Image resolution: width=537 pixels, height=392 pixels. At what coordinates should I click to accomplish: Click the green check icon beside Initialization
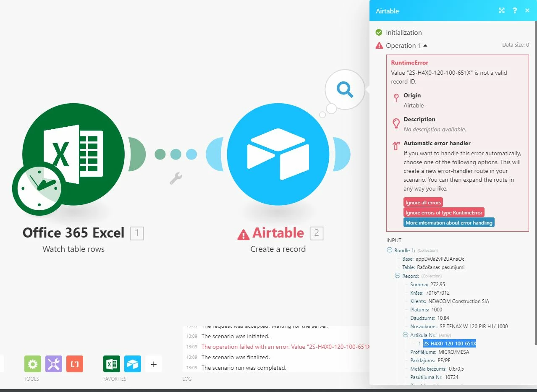[x=379, y=32]
